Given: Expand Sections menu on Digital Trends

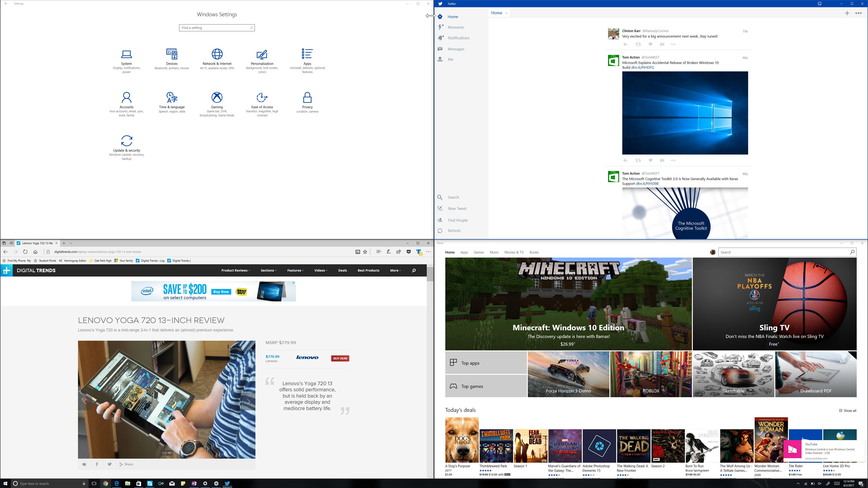Looking at the screenshot, I should [268, 270].
